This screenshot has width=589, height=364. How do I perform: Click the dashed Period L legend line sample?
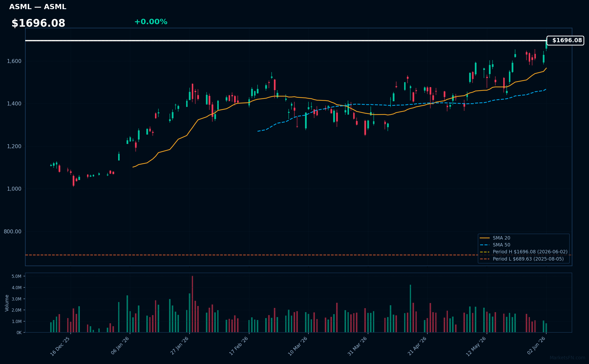(x=485, y=259)
